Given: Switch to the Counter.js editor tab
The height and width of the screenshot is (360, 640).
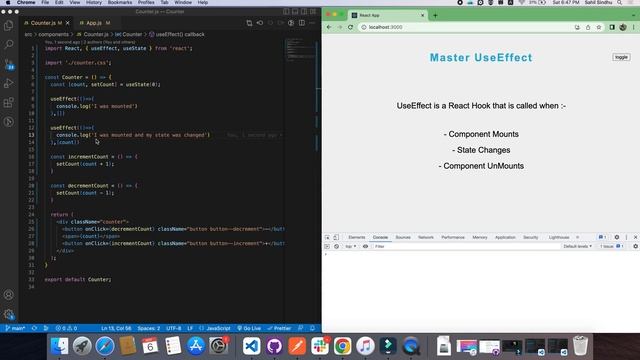Looking at the screenshot, I should pyautogui.click(x=43, y=23).
